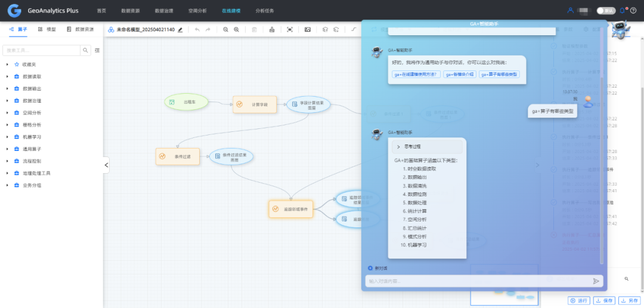Click the small search icon in right panel
The height and width of the screenshot is (308, 644).
tap(626, 279)
